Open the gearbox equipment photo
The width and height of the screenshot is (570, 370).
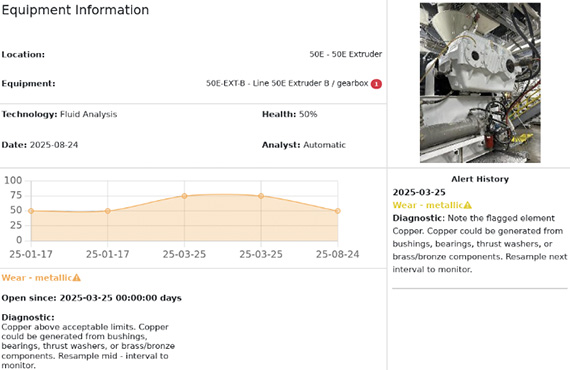tap(480, 83)
